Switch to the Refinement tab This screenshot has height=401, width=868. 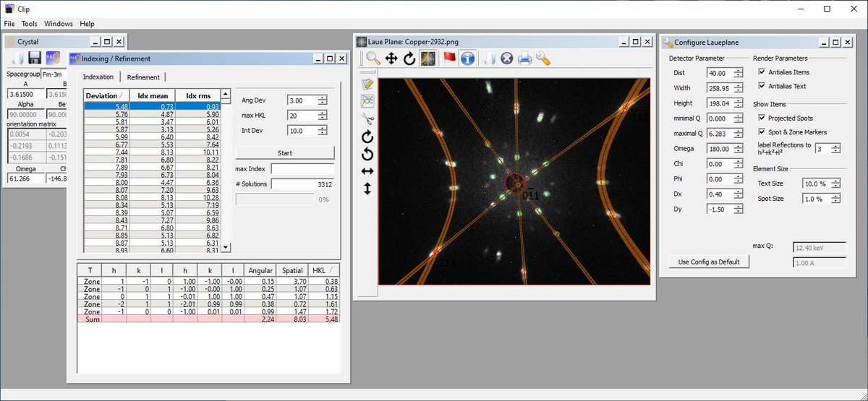(x=143, y=77)
